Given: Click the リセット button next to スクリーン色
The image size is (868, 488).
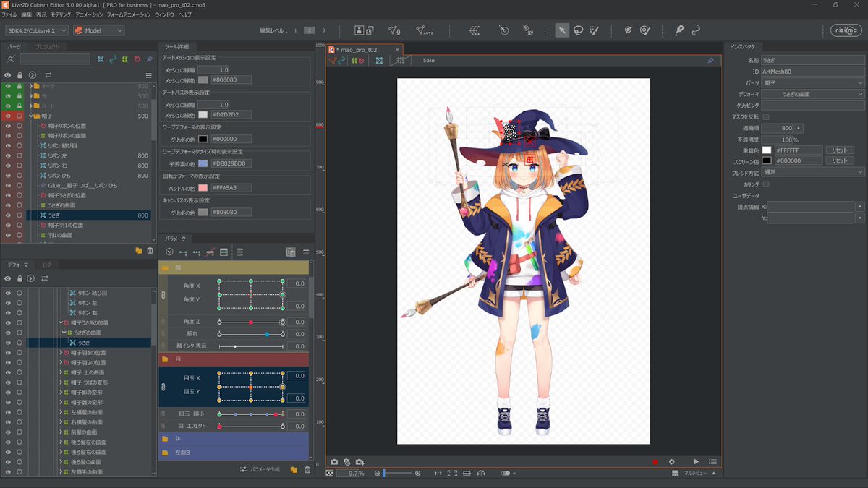Looking at the screenshot, I should [x=841, y=160].
